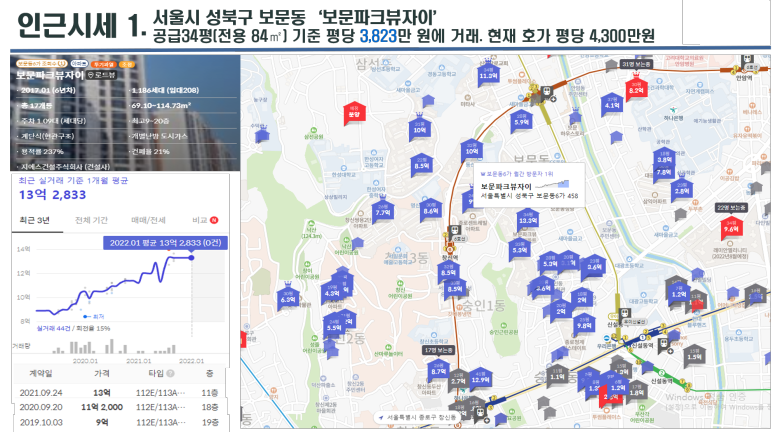
Task: Select the 2021.09.24 transaction row
Action: point(120,393)
